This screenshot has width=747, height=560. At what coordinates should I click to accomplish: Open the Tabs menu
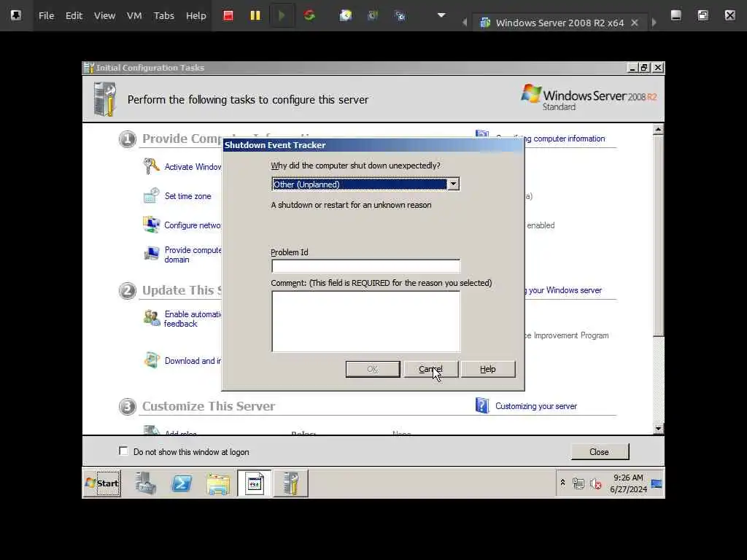(x=164, y=16)
